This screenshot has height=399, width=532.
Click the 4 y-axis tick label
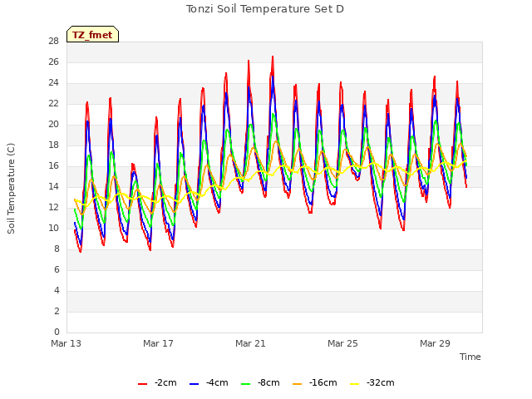pyautogui.click(x=57, y=290)
